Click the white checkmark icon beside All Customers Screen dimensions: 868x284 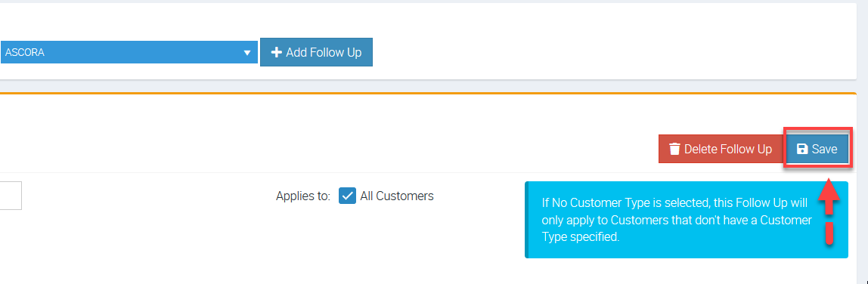click(x=347, y=196)
